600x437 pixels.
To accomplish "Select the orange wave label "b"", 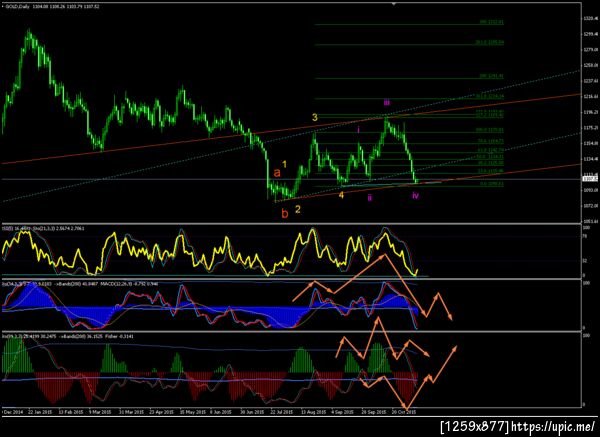I will coord(285,213).
